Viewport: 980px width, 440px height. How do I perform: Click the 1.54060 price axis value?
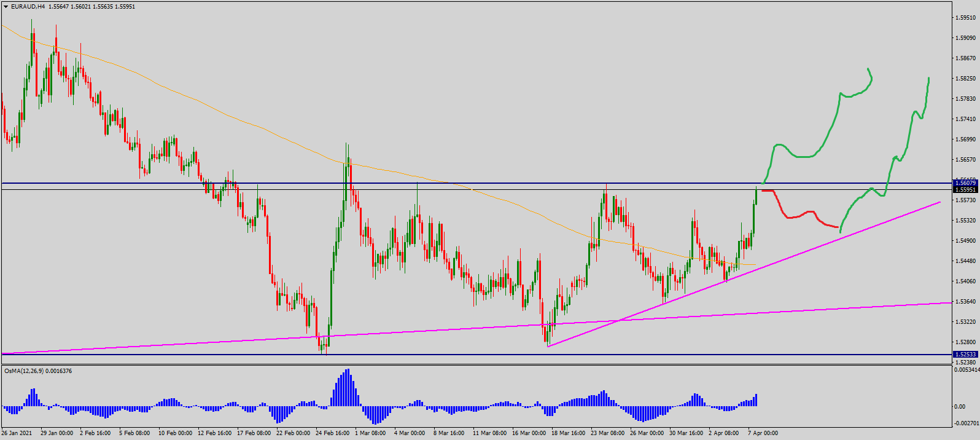coord(966,281)
